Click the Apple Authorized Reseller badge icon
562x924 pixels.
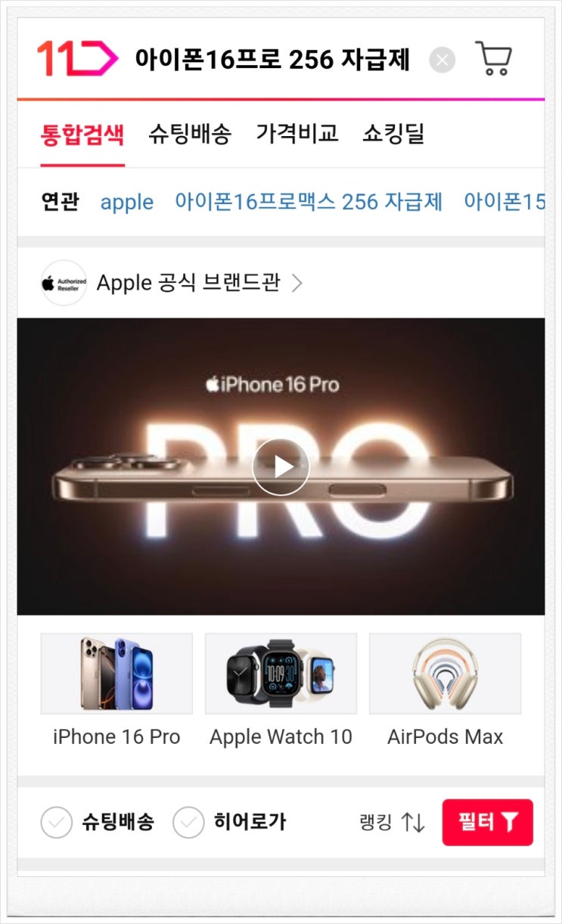tap(64, 283)
